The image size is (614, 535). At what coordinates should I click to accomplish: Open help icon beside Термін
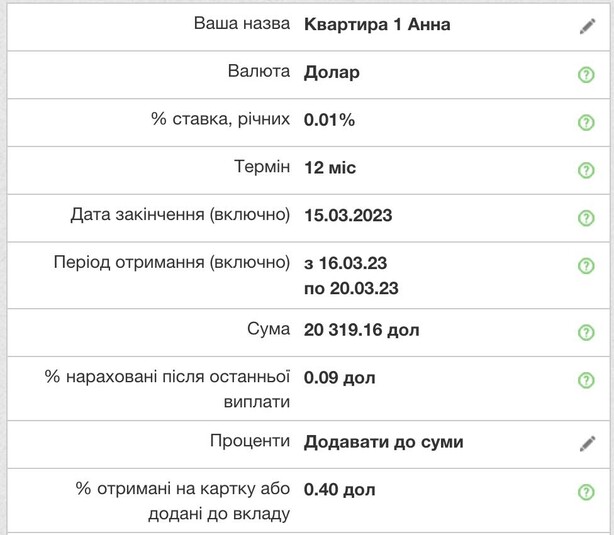587,170
